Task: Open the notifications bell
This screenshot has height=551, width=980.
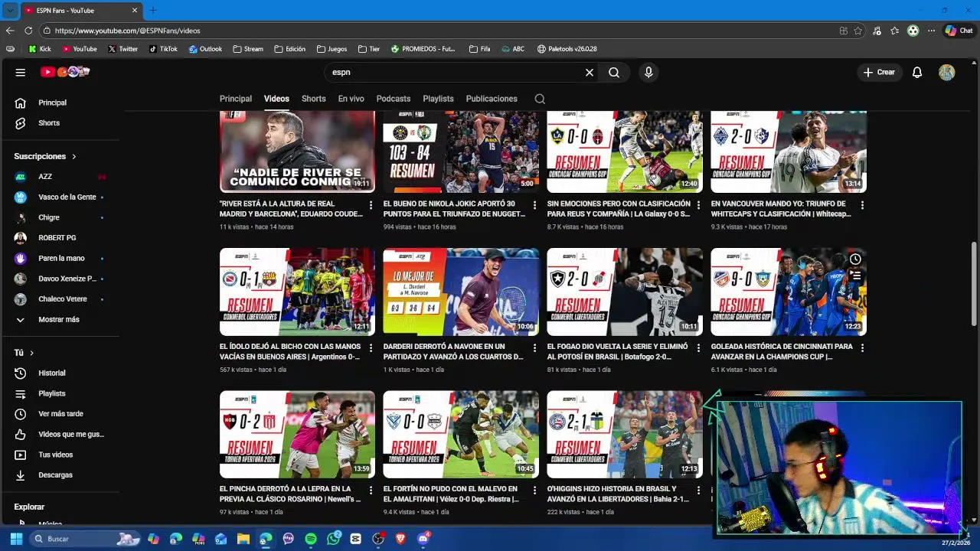Action: coord(917,72)
